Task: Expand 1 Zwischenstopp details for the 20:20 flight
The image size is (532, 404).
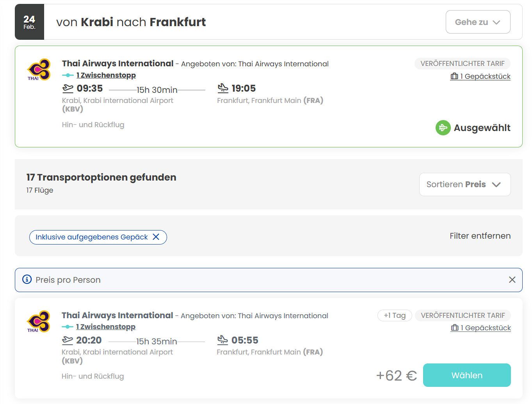Action: tap(106, 326)
